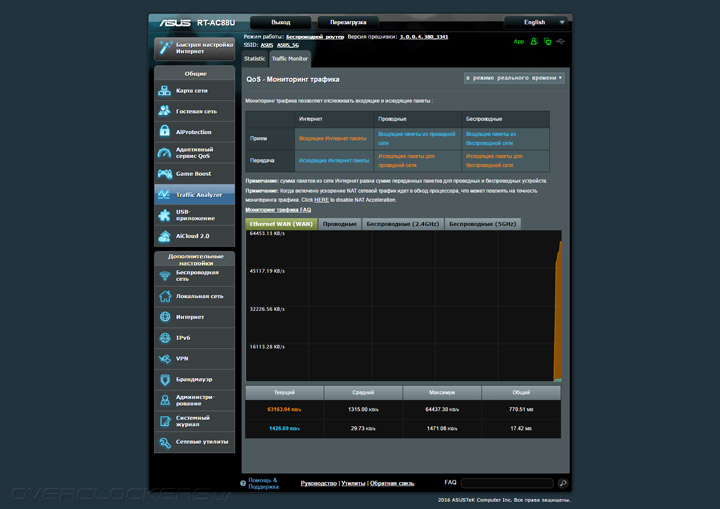Click the total value 770.51 MB
This screenshot has width=720, height=509.
[521, 409]
